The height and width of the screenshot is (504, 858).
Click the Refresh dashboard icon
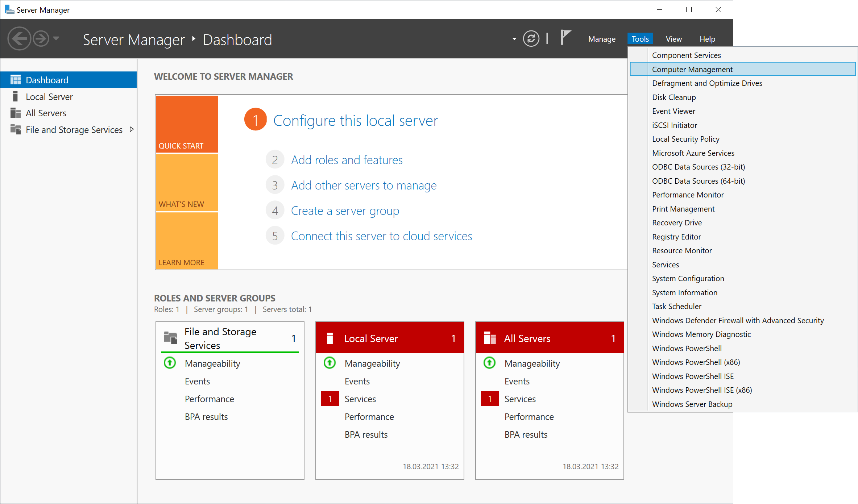[x=531, y=38]
